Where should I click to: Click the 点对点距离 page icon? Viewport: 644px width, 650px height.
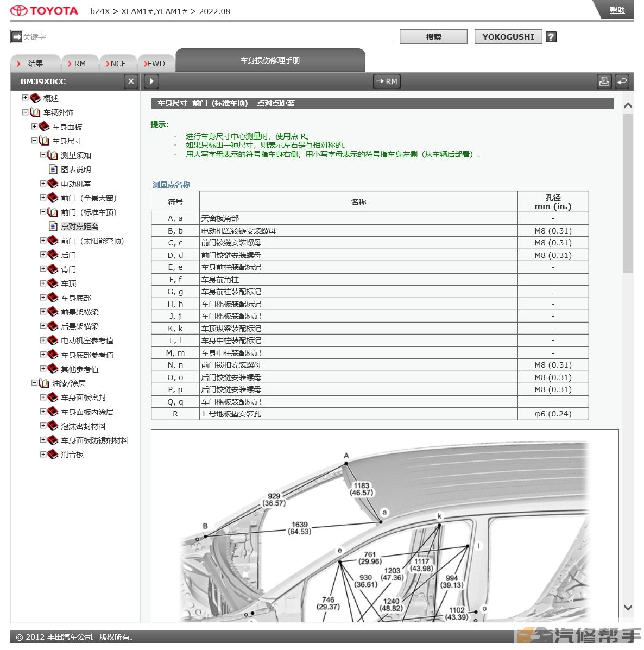pyautogui.click(x=53, y=226)
